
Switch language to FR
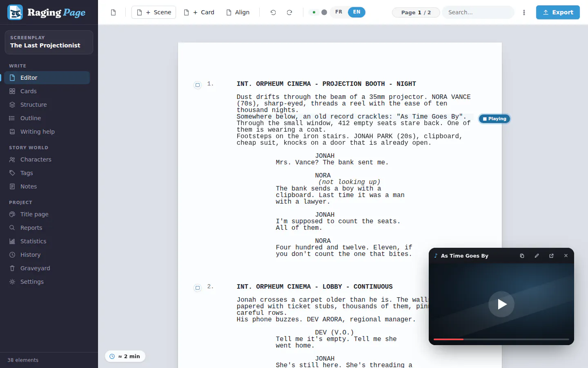(x=339, y=12)
